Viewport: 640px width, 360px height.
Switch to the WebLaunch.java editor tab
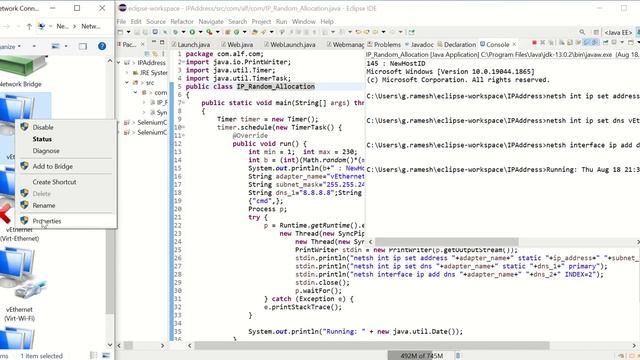(290, 44)
